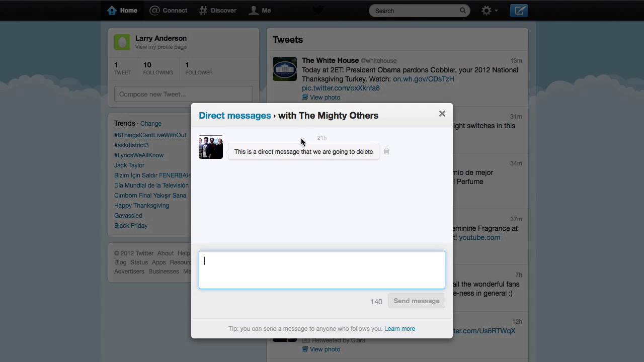Viewport: 644px width, 362px height.
Task: Open the #8ThingsICantLiveWithOut trend
Action: pyautogui.click(x=150, y=135)
